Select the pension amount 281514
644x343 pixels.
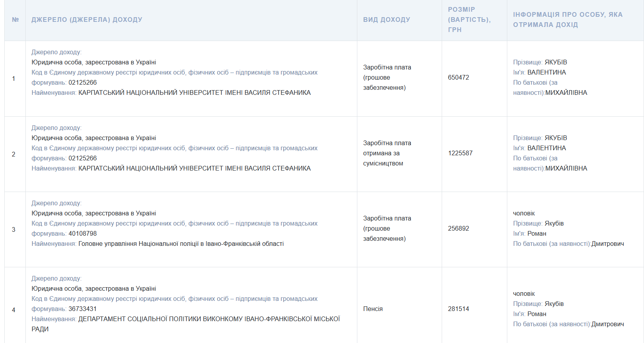458,309
